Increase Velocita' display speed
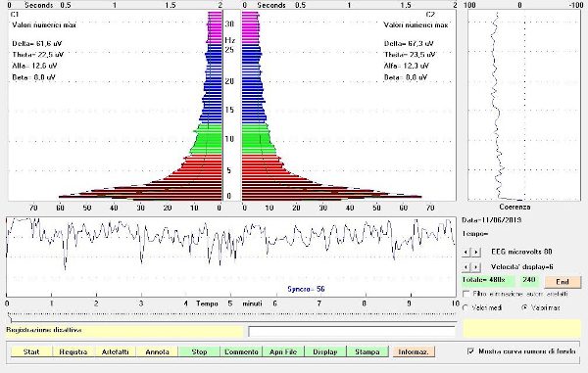The width and height of the screenshot is (588, 373). pos(476,267)
